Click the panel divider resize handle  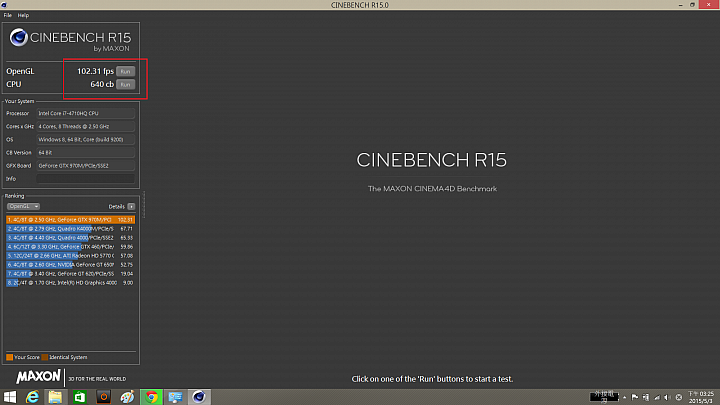tap(144, 205)
